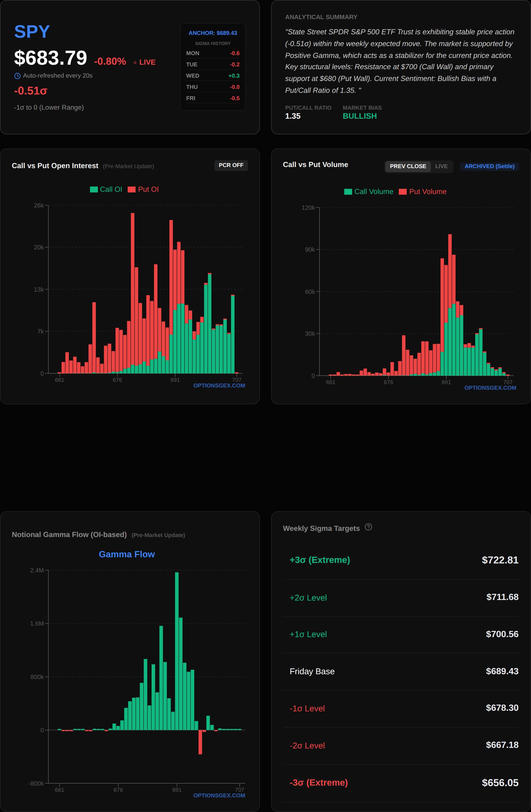This screenshot has height=812, width=531.
Task: Click the Gamma Flow chart legend title
Action: pos(127,554)
